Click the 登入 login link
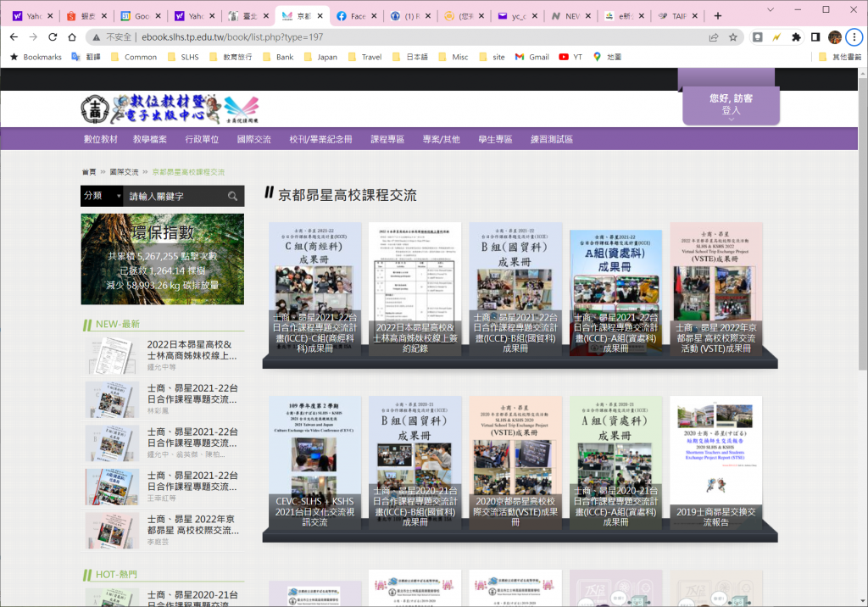868x607 pixels. coord(731,111)
